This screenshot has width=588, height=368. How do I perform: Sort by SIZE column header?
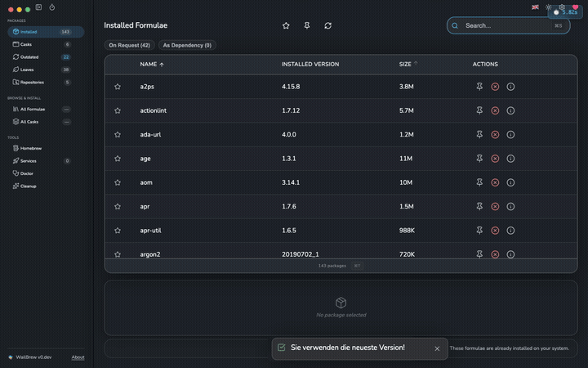point(408,65)
